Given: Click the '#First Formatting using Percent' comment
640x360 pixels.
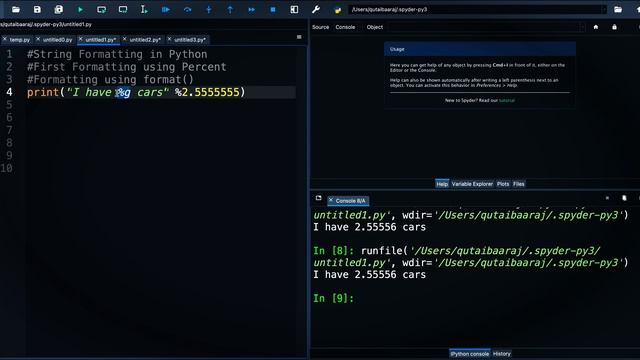Looking at the screenshot, I should click(127, 67).
